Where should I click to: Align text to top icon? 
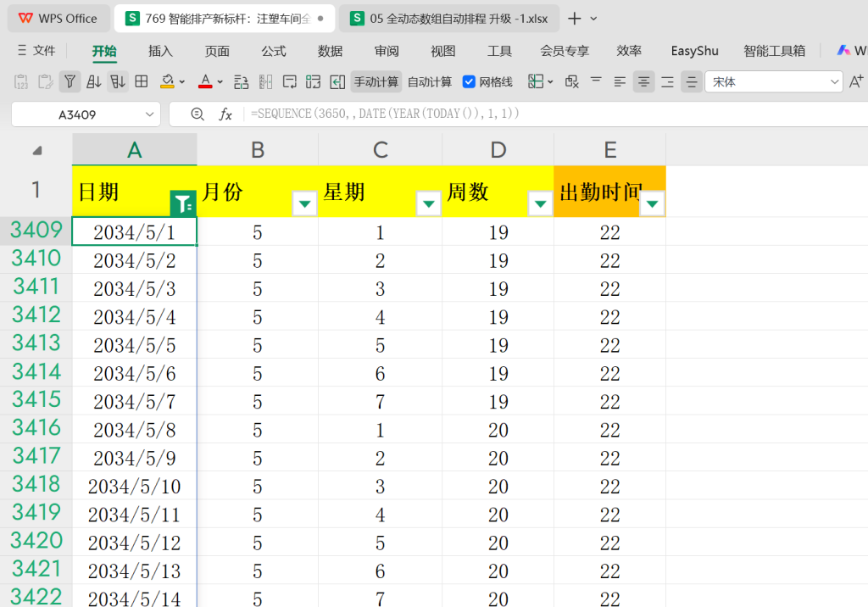(596, 82)
